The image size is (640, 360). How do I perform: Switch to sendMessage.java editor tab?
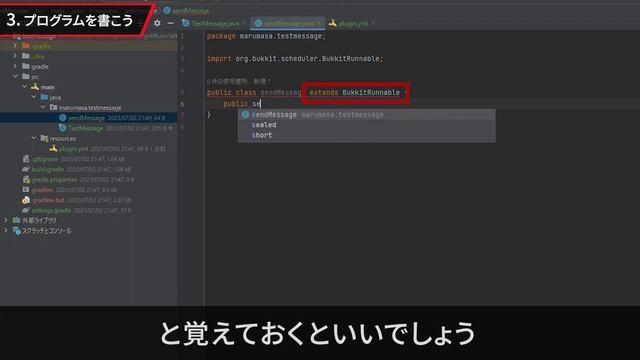click(x=289, y=24)
